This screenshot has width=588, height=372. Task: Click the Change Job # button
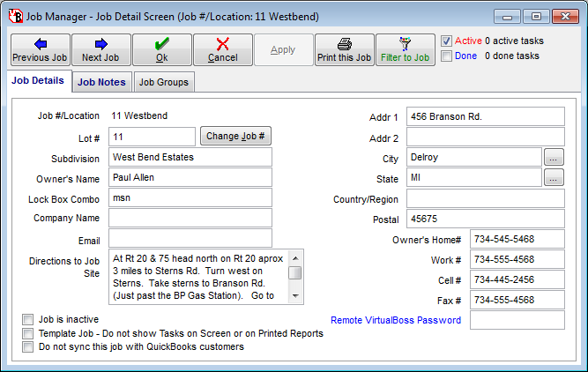(x=235, y=137)
